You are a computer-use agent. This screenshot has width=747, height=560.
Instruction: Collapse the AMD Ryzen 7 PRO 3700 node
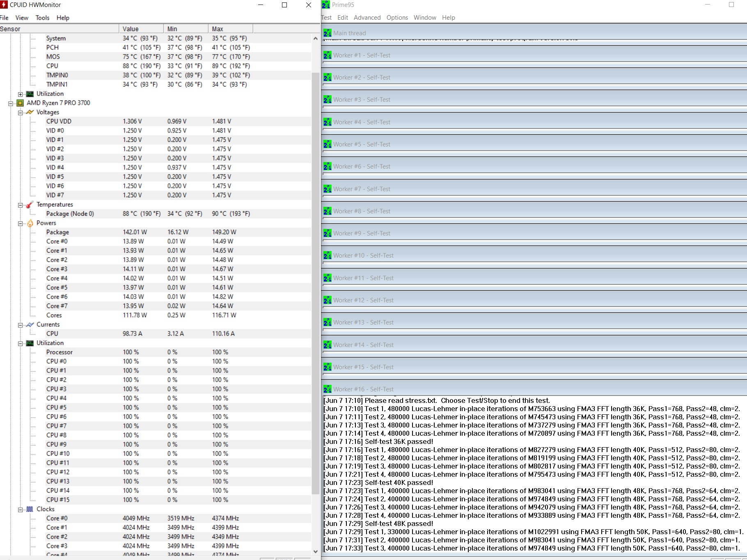click(x=11, y=103)
